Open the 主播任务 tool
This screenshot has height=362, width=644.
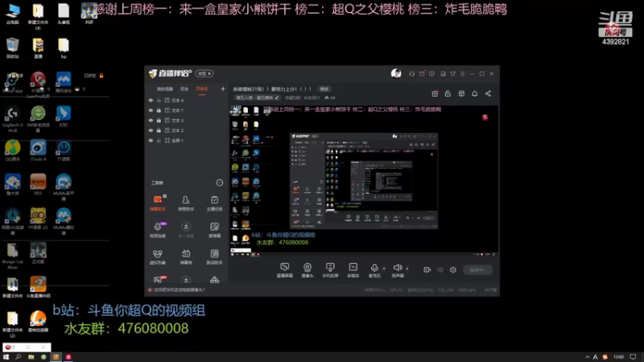pyautogui.click(x=214, y=204)
